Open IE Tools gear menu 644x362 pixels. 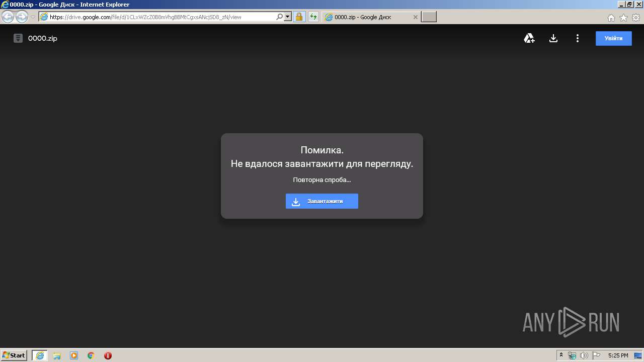click(x=636, y=18)
